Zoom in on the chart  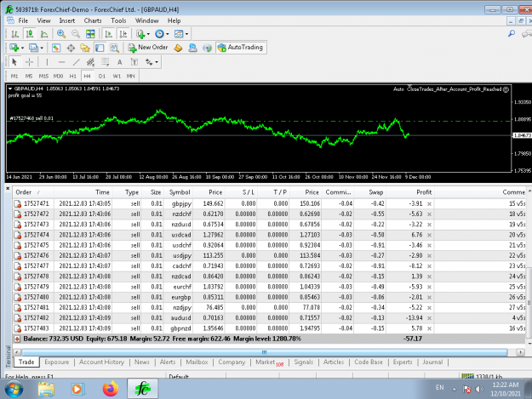click(x=61, y=34)
